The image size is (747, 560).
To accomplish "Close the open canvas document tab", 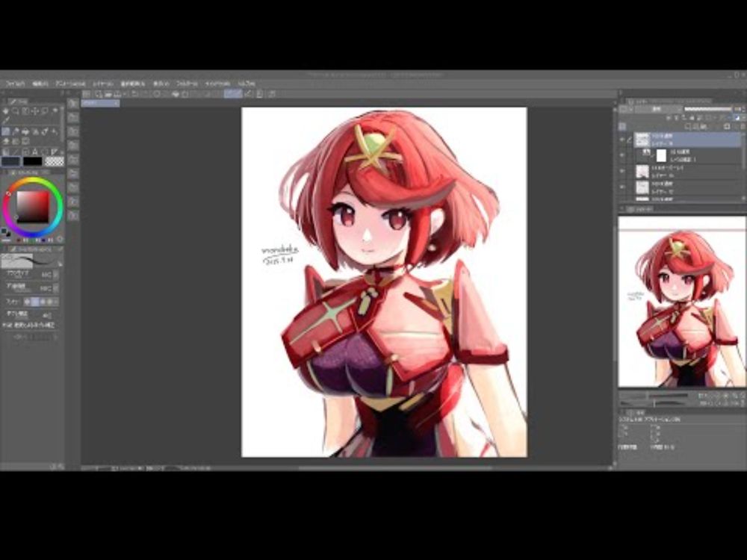I will 117,103.
